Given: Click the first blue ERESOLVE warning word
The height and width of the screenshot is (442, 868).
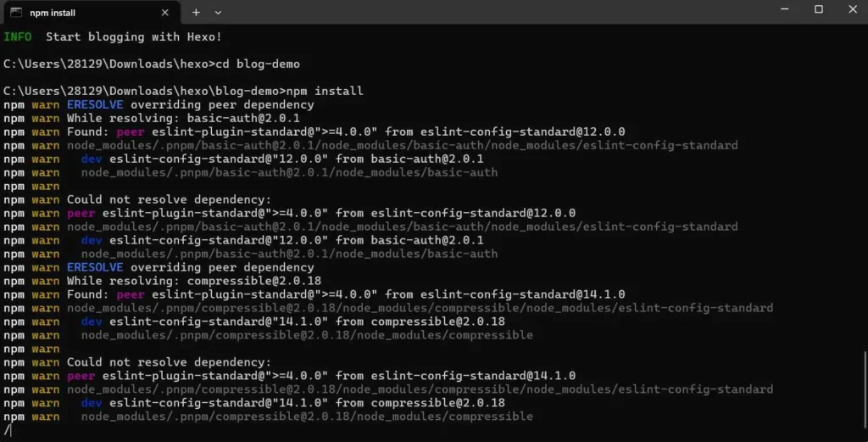Looking at the screenshot, I should 95,104.
